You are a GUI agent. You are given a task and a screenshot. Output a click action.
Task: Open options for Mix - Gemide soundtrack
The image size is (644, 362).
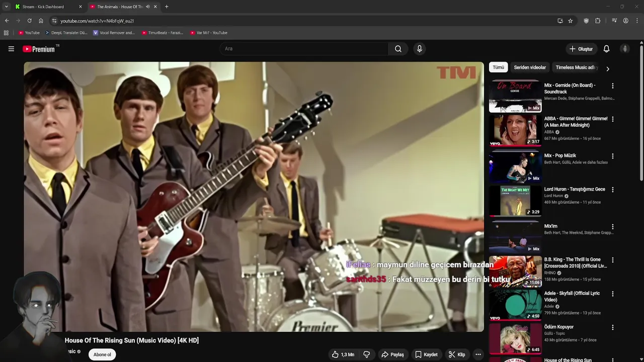612,86
